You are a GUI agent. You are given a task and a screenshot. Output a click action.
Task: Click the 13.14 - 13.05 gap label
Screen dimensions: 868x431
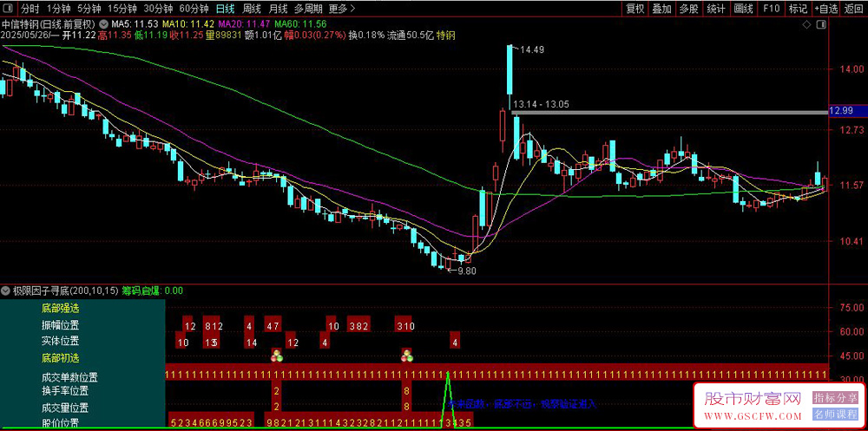coord(542,104)
